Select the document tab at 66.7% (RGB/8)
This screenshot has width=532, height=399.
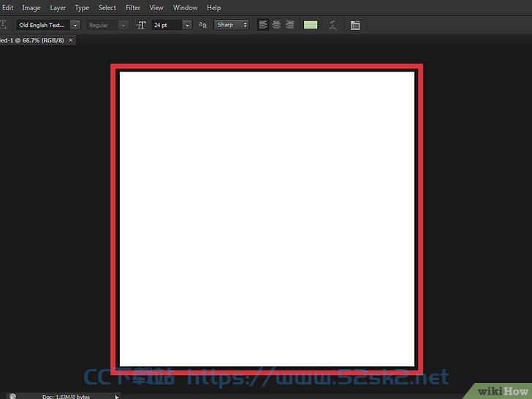tap(32, 40)
